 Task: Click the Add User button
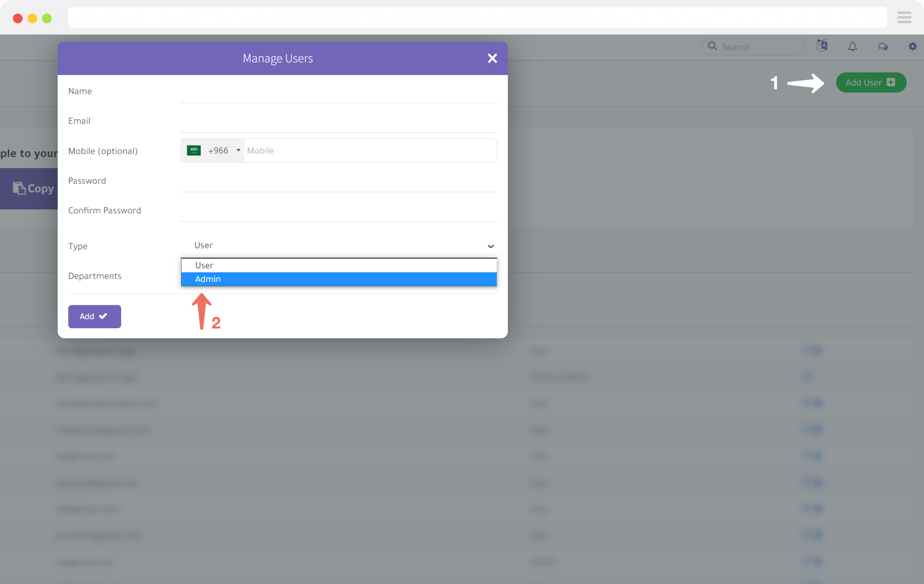click(x=869, y=82)
